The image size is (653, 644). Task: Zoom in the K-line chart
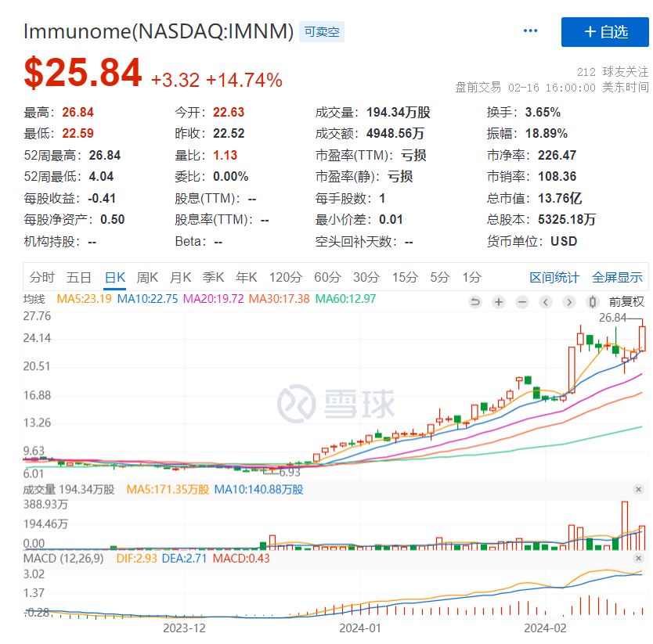click(x=499, y=302)
